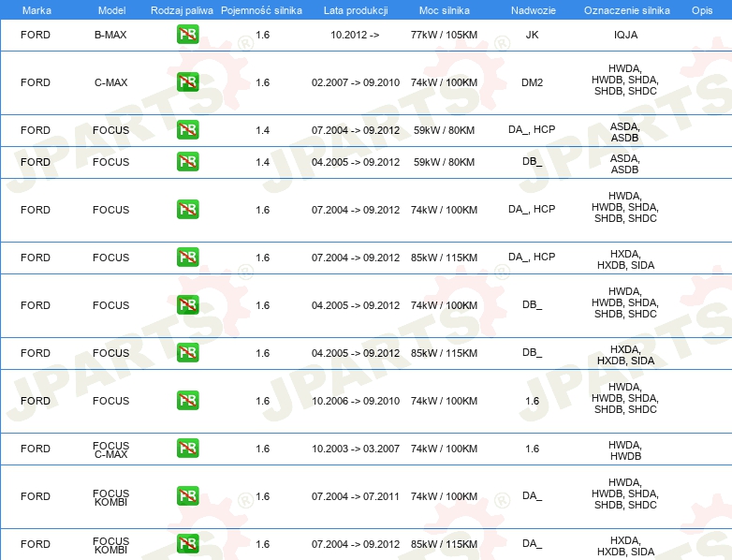Click the Rodzaj paliwa column header
The image size is (732, 560).
tap(182, 10)
